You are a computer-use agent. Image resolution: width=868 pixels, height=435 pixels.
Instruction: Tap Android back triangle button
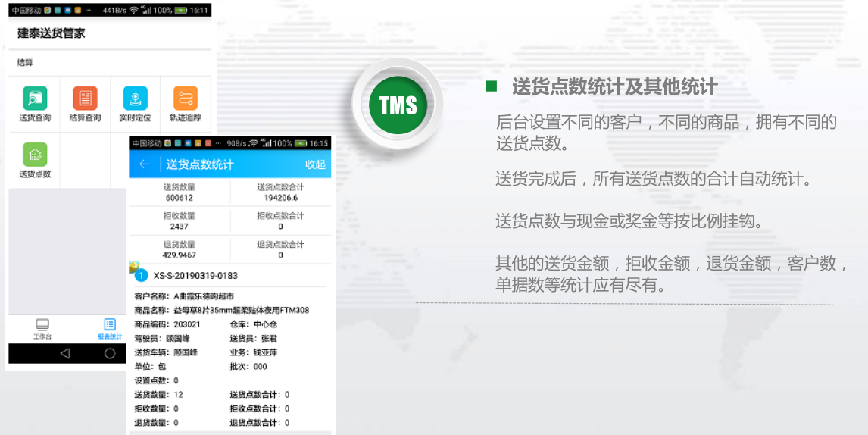coord(65,353)
